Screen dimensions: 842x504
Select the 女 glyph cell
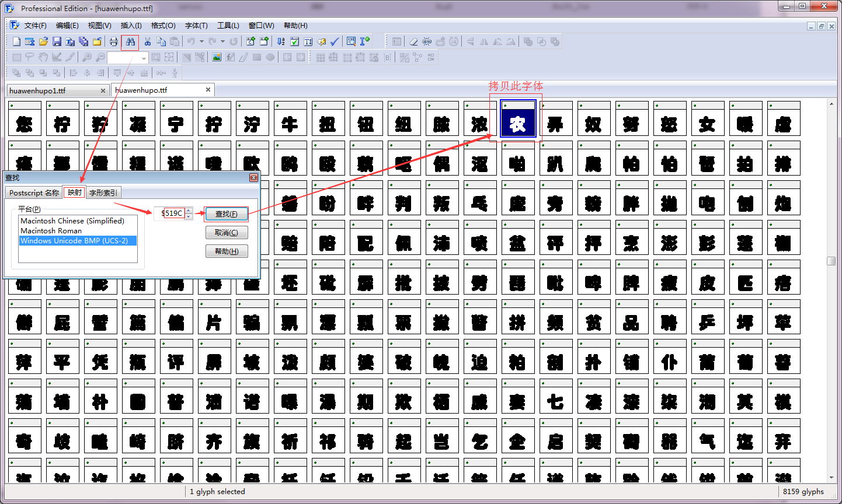[x=708, y=118]
